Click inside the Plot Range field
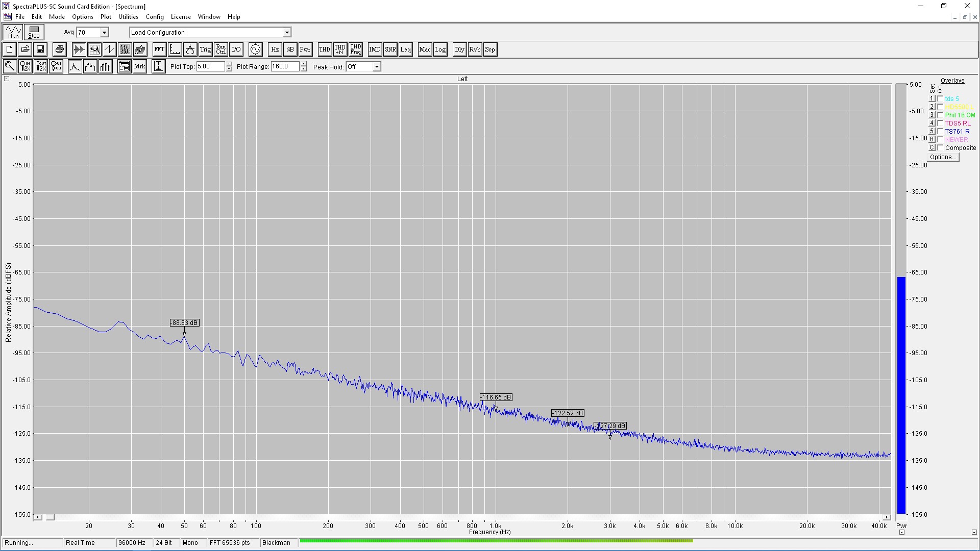This screenshot has height=551, width=980. coord(284,66)
